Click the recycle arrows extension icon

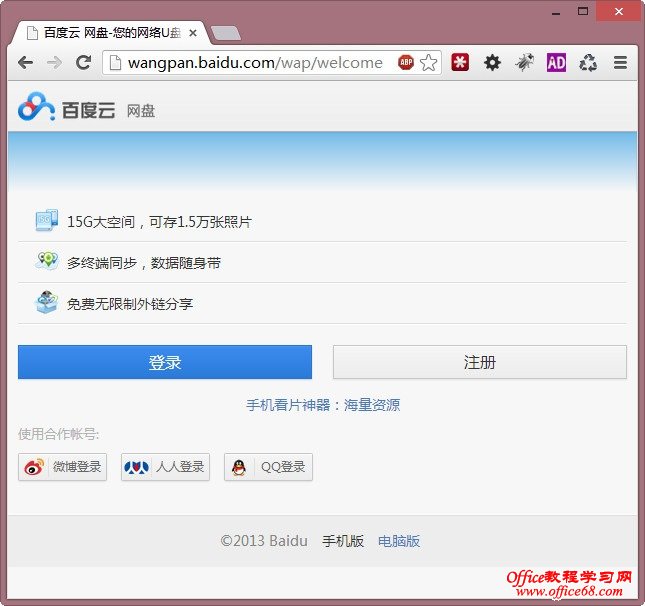[588, 63]
